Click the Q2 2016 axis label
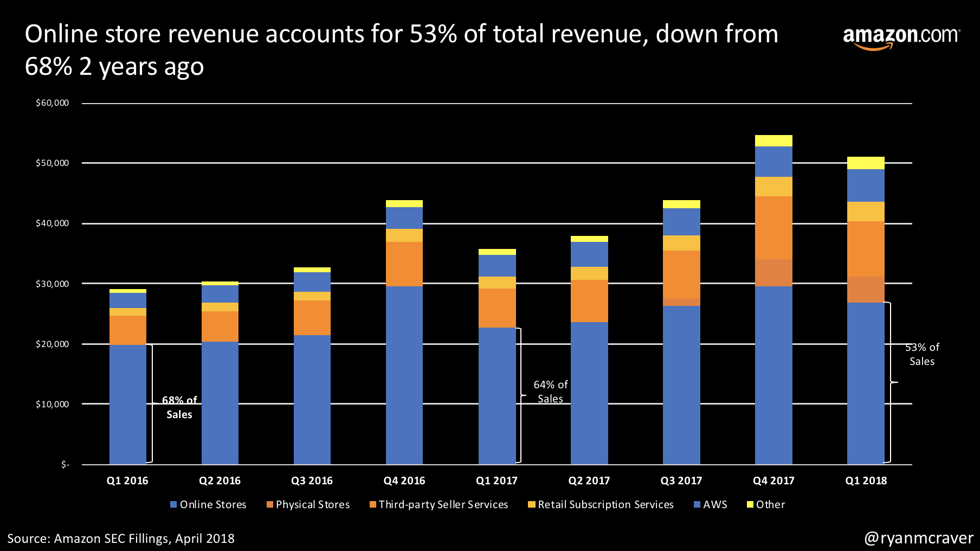980x551 pixels. (x=220, y=480)
